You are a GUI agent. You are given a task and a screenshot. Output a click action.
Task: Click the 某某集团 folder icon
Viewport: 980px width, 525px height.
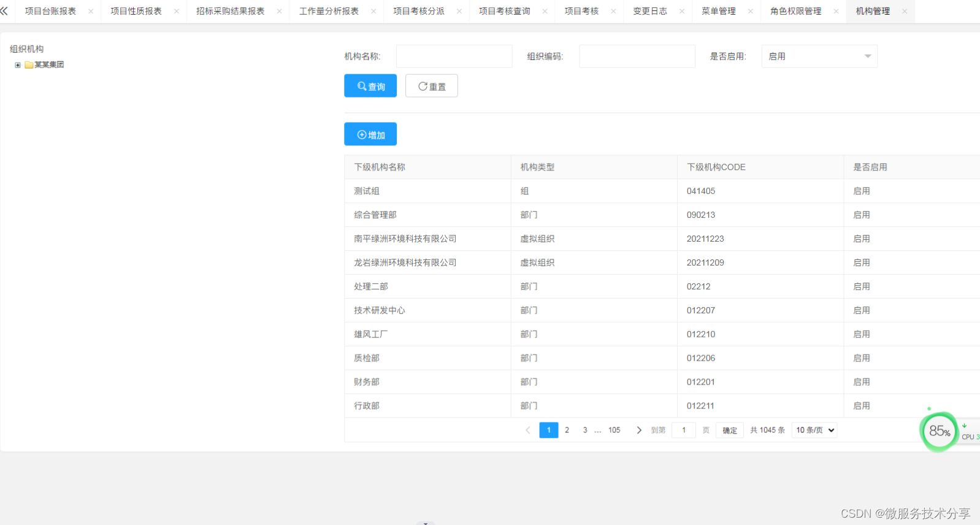[x=29, y=65]
